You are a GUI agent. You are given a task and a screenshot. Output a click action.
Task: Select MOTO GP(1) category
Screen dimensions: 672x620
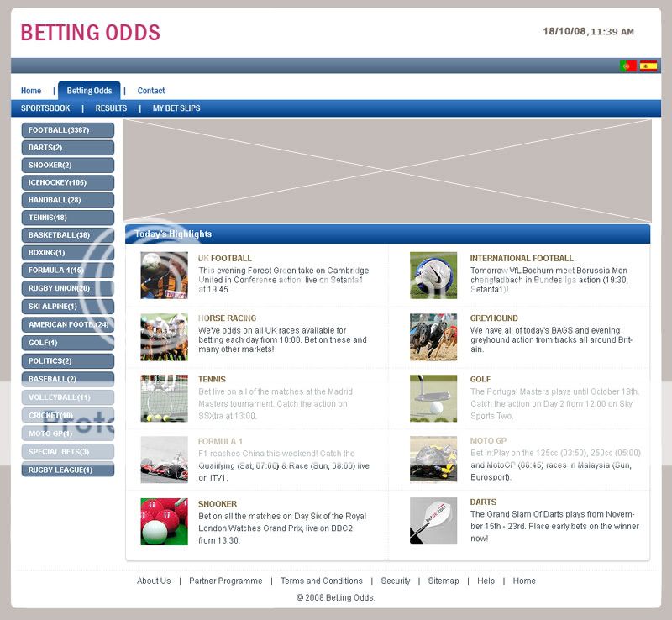pyautogui.click(x=68, y=433)
